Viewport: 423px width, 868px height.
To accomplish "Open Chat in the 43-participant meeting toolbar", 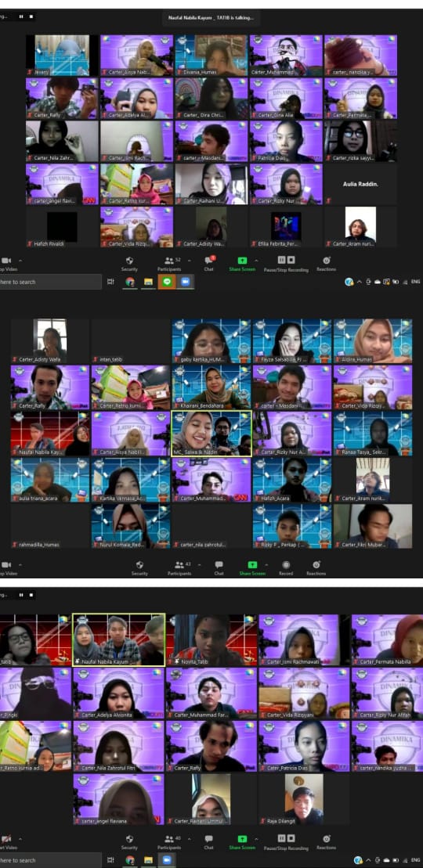I will tap(219, 568).
